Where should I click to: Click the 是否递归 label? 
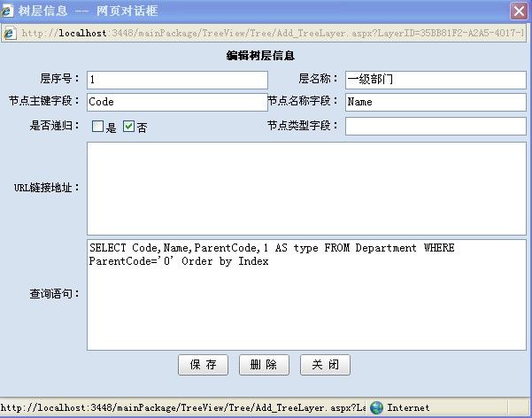tap(55, 126)
